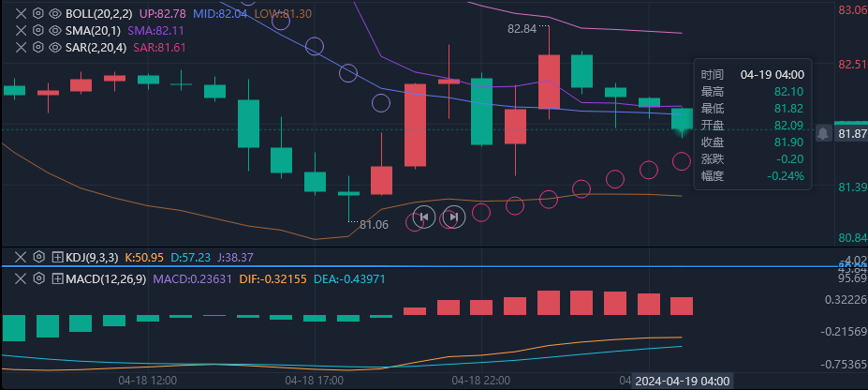Click the 0.32226 MACD axis label
The width and height of the screenshot is (868, 390).
[846, 300]
